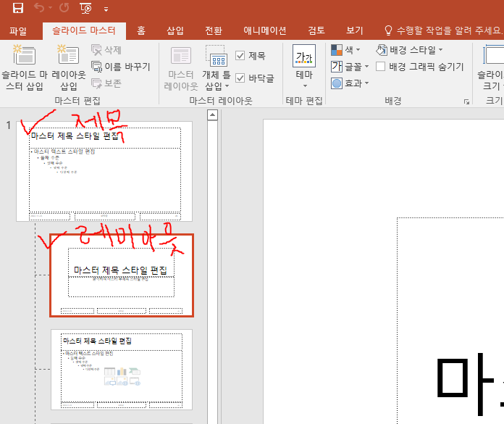Click the 마스터 레이아웃 group label

tap(221, 101)
